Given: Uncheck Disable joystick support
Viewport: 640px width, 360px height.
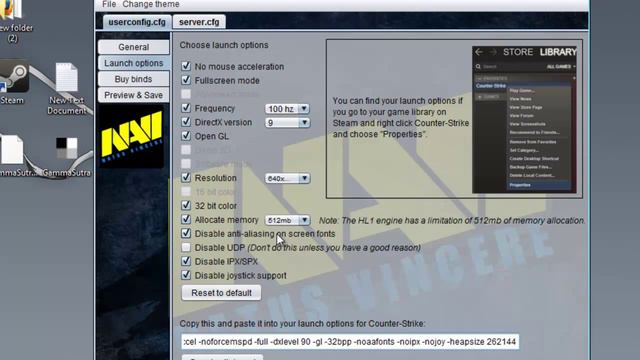Looking at the screenshot, I should [186, 275].
